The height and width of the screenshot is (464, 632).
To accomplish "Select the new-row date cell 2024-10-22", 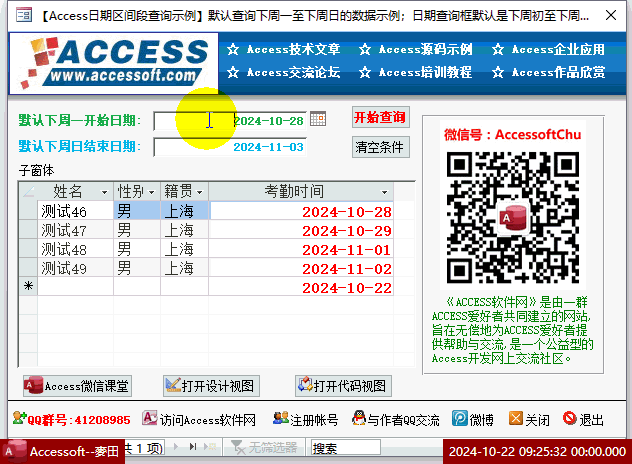I will (x=301, y=287).
